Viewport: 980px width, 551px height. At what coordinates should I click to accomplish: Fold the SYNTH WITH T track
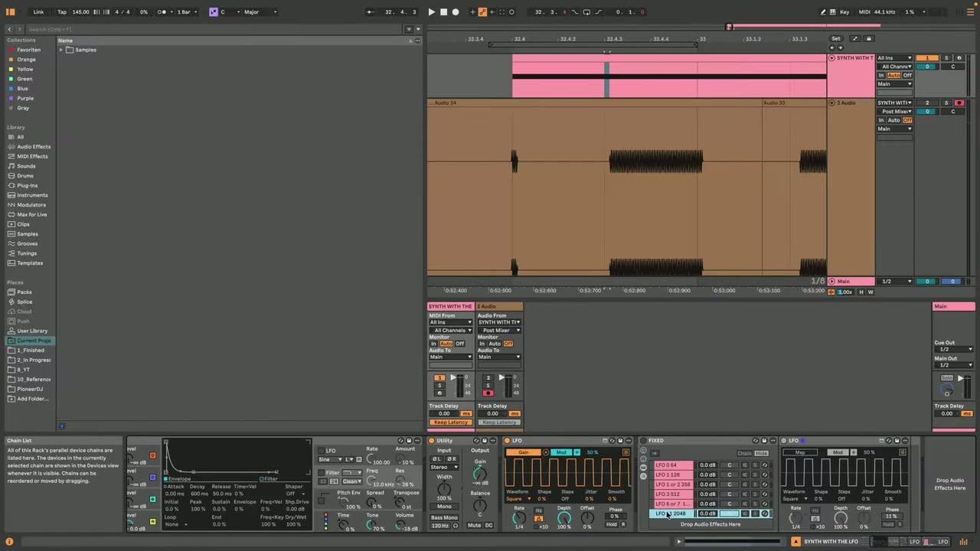point(832,58)
